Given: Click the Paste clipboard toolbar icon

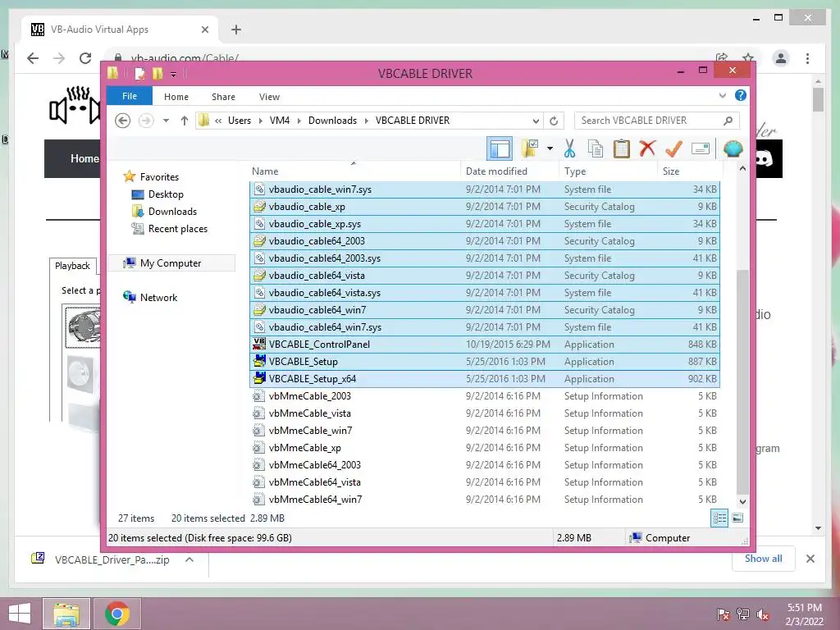Looking at the screenshot, I should [622, 148].
